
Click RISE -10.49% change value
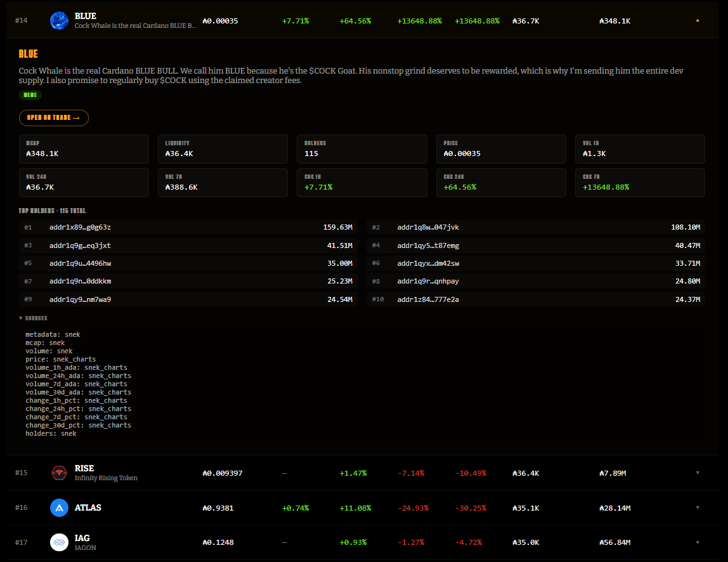(471, 473)
